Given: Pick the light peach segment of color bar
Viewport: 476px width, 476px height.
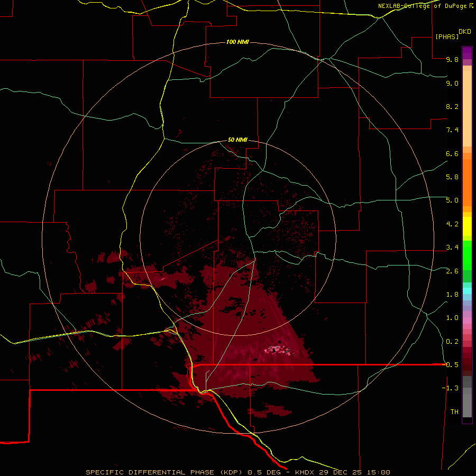Looking at the screenshot, I should [x=467, y=108].
